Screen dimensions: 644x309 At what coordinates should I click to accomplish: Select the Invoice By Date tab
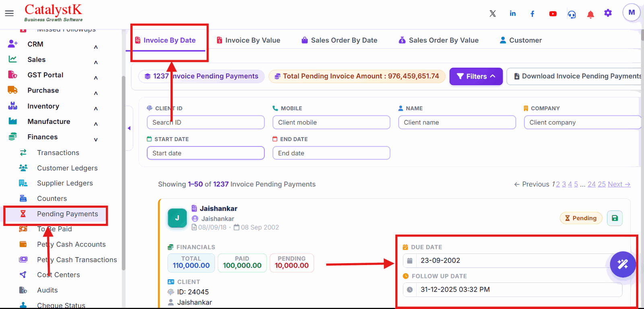pos(165,40)
